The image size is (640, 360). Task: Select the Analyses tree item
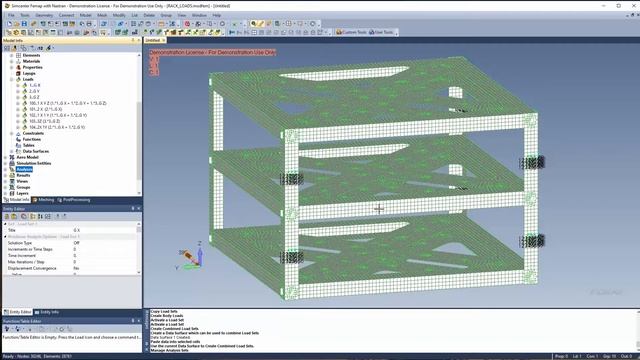[x=24, y=169]
